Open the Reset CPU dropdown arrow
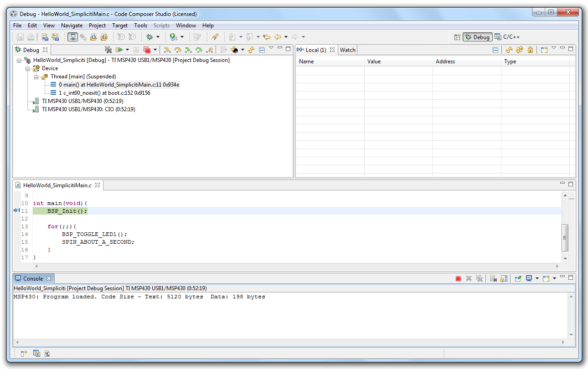 (x=242, y=50)
